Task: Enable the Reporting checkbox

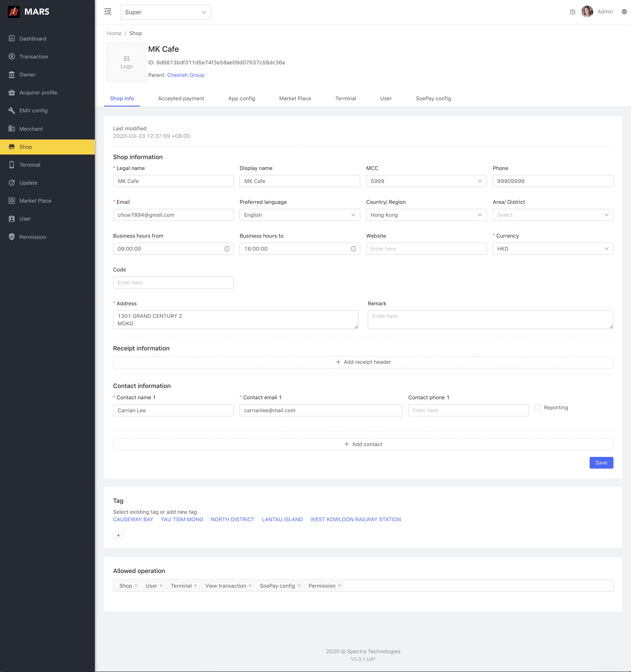Action: (538, 407)
